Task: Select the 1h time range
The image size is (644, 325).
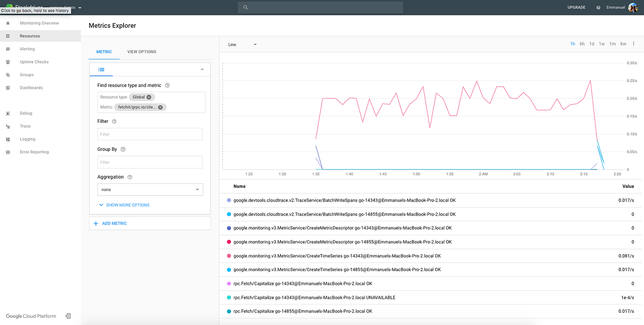Action: click(572, 44)
